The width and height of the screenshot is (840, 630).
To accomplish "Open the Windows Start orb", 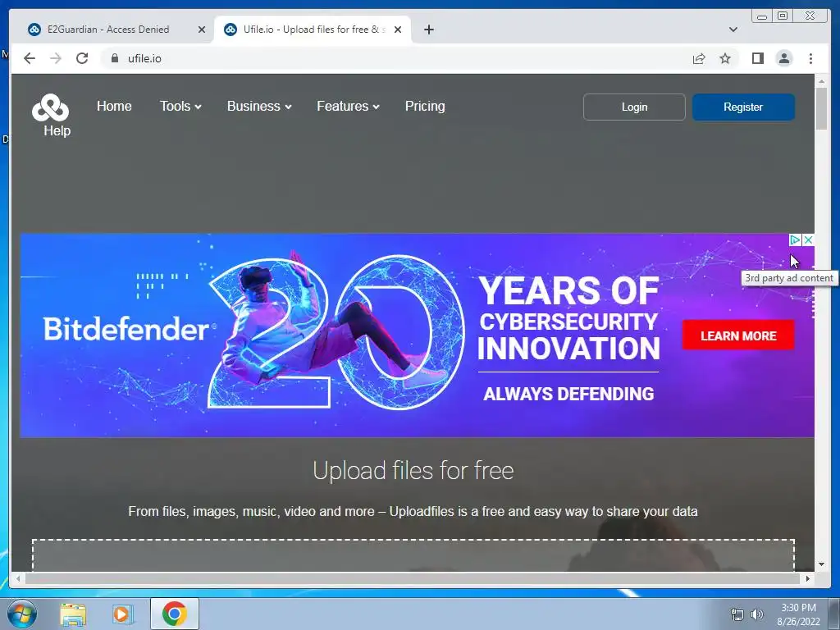I will tap(22, 614).
